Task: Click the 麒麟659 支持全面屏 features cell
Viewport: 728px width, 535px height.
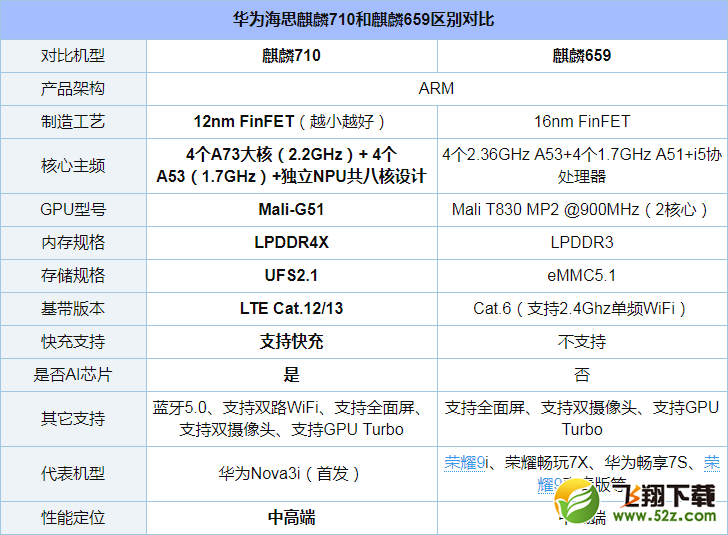Action: 582,419
